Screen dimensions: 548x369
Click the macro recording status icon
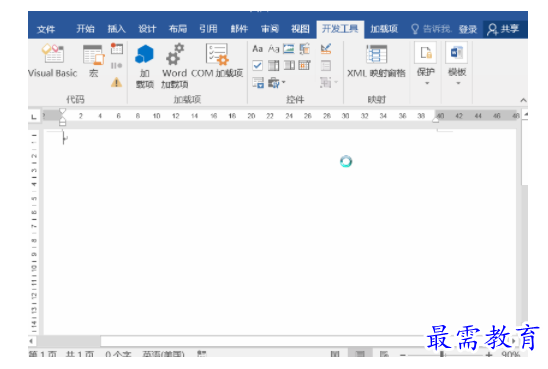tap(202, 354)
